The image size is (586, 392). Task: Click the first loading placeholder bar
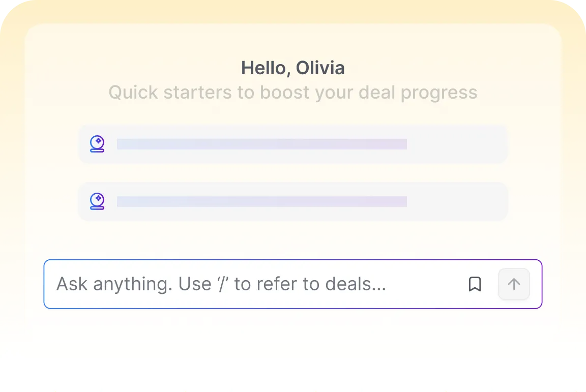261,144
